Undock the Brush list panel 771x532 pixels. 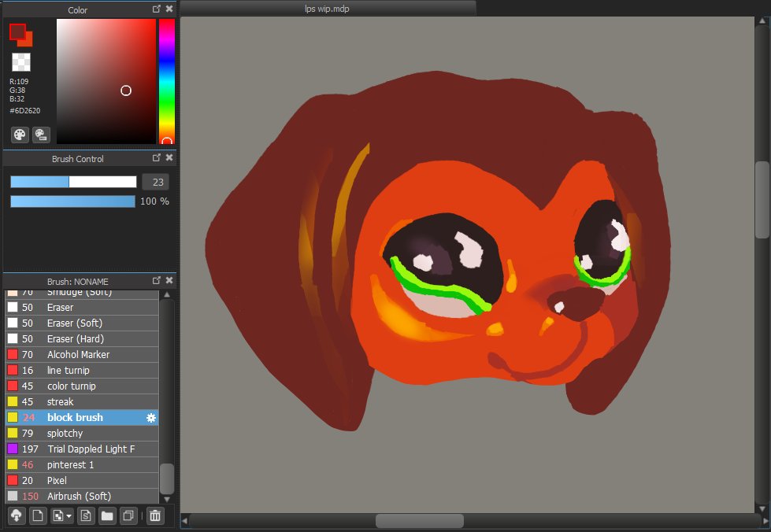[x=157, y=280]
